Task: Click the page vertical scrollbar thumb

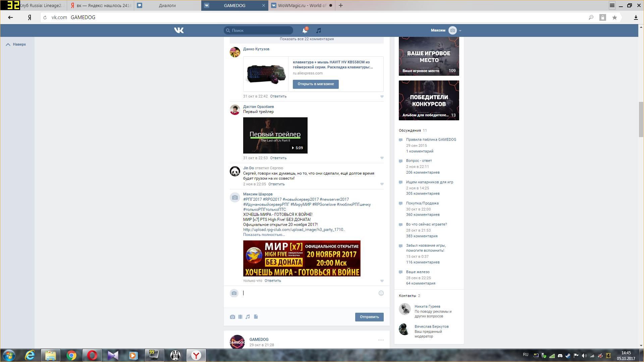Action: tap(641, 119)
